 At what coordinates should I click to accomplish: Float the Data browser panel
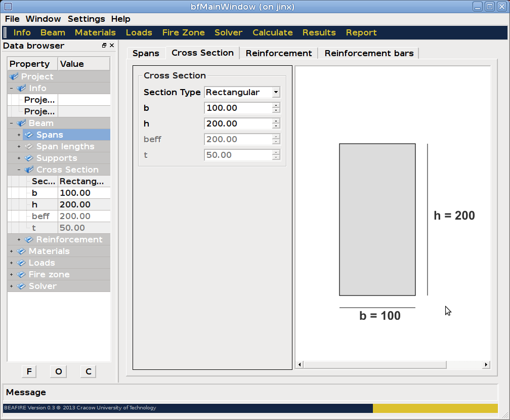tap(104, 46)
